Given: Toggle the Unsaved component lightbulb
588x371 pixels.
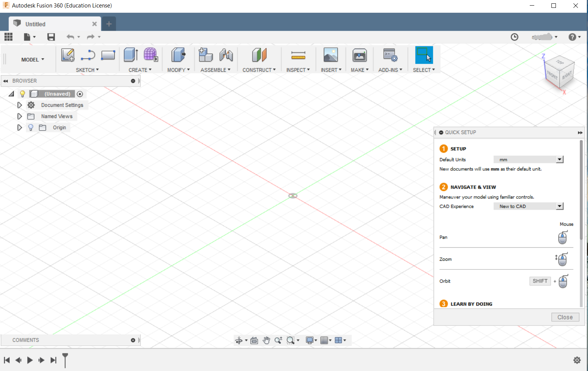Looking at the screenshot, I should coord(22,94).
